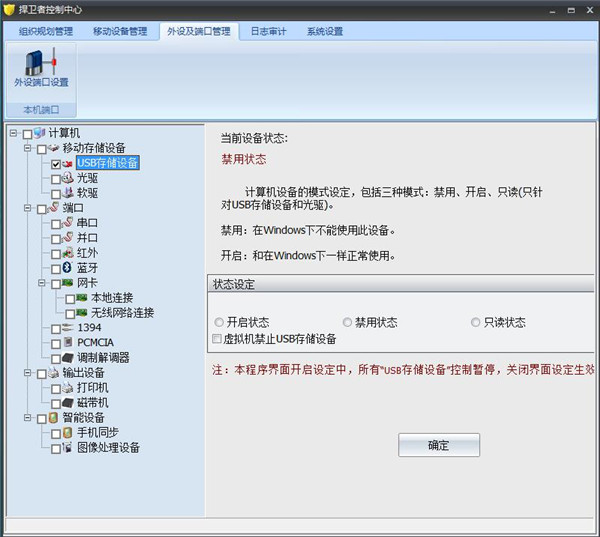Select the 禁用状态 radio button
Viewport: 600px width, 537px height.
(x=347, y=323)
